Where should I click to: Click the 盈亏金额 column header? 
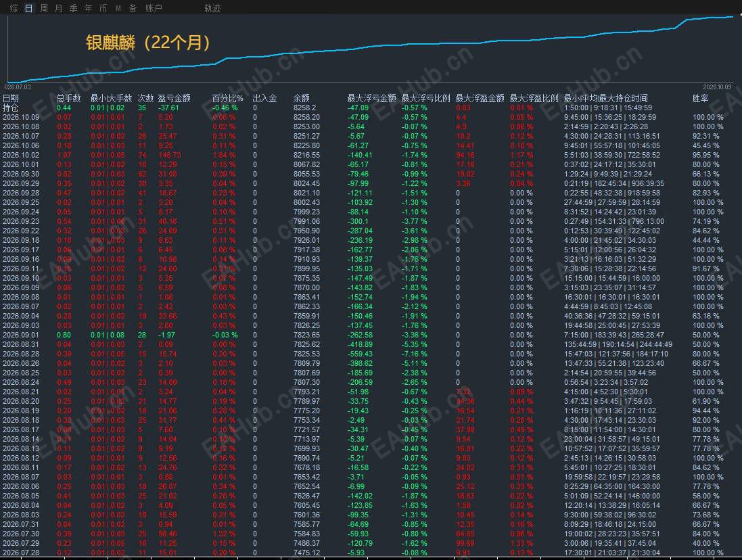(x=174, y=98)
